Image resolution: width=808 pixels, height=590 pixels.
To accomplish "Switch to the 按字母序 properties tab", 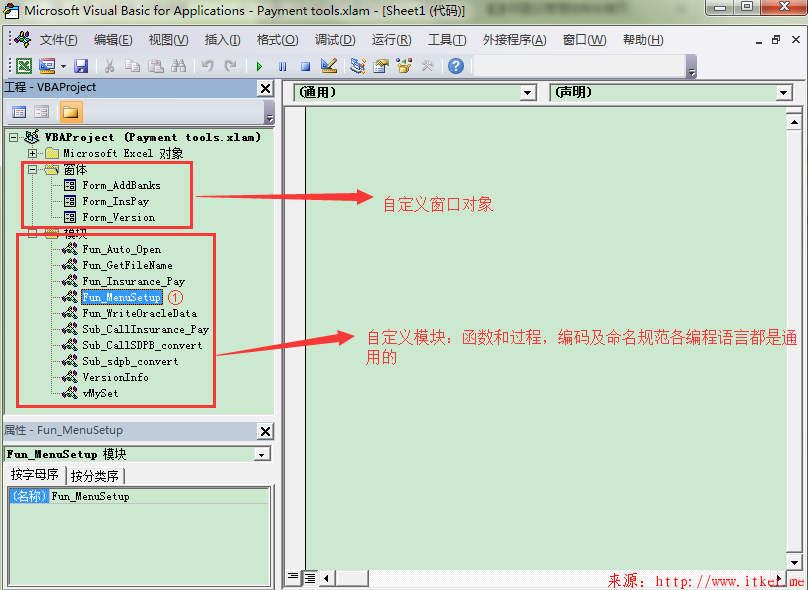I will (x=35, y=475).
